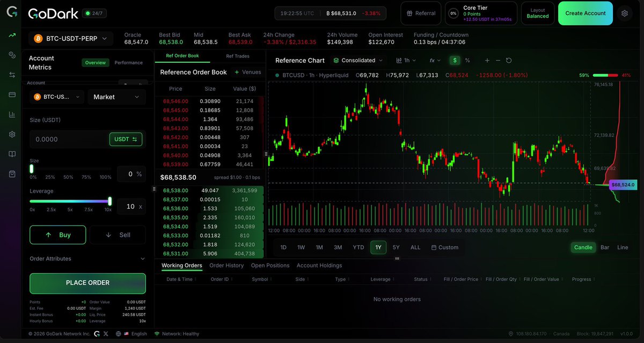The height and width of the screenshot is (343, 644).
Task: Click the Bitcoin icon in BTC-USDT-PERP selector
Action: (38, 39)
